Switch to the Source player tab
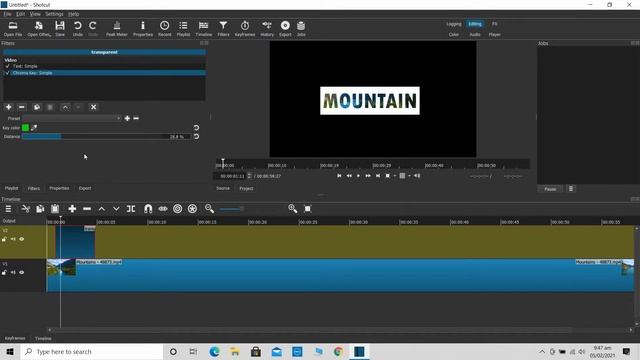 pyautogui.click(x=223, y=189)
